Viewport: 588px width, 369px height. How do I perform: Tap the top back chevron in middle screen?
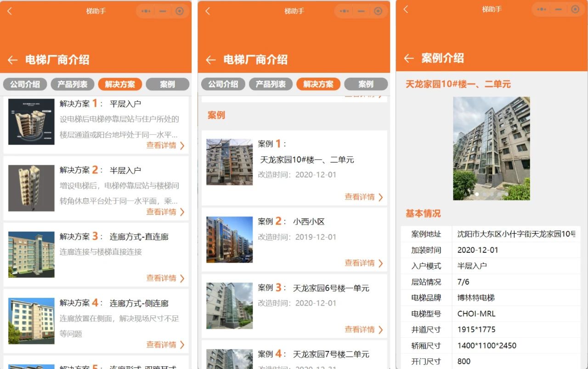208,11
